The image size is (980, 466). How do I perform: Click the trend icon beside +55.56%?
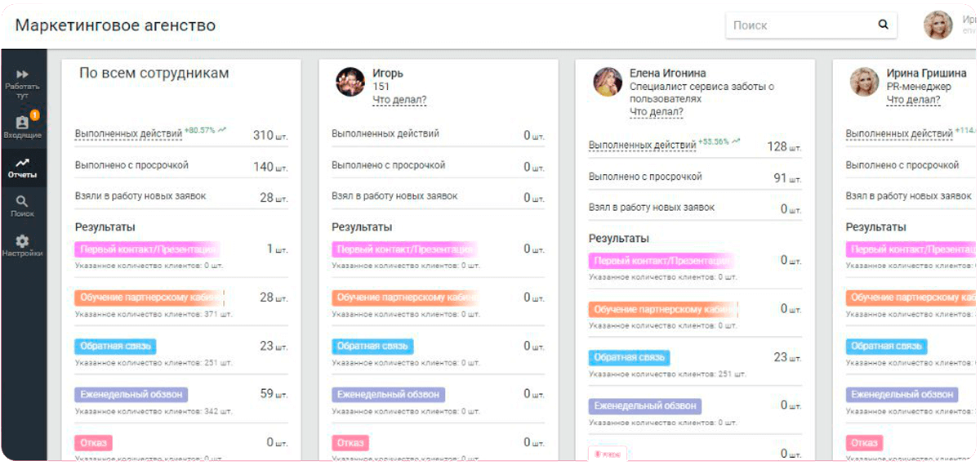[737, 141]
